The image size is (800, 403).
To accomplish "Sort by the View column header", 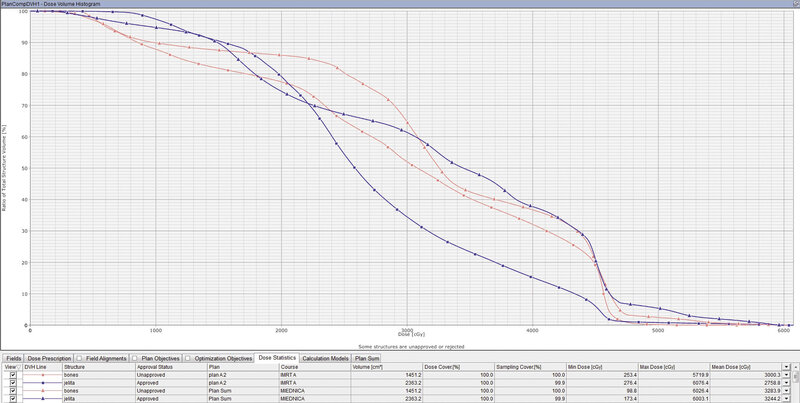I will [x=13, y=367].
